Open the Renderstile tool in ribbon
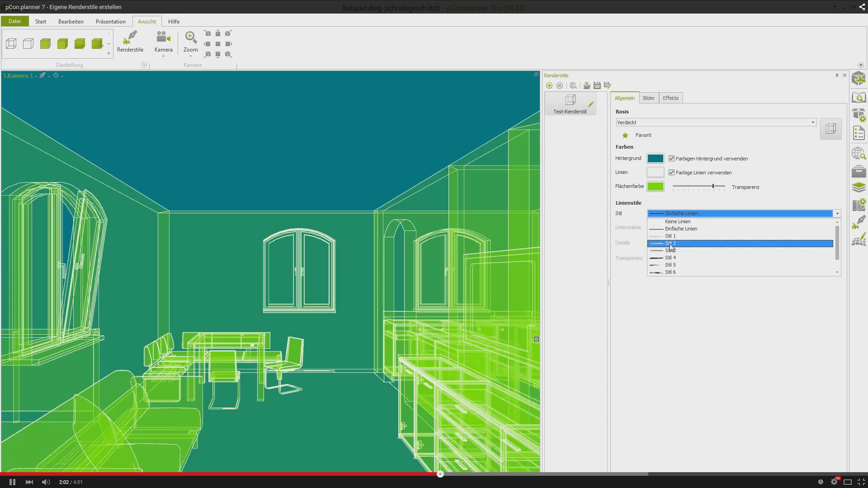 pyautogui.click(x=130, y=41)
